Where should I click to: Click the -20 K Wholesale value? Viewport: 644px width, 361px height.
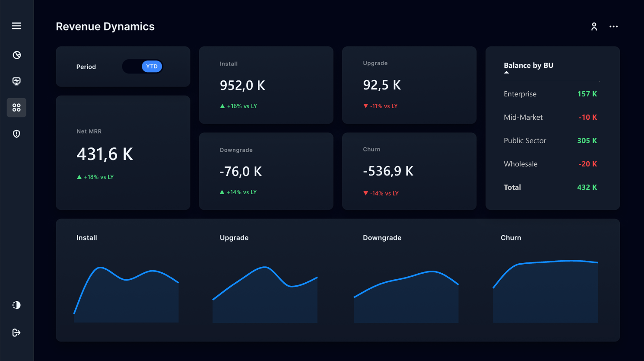tap(588, 164)
